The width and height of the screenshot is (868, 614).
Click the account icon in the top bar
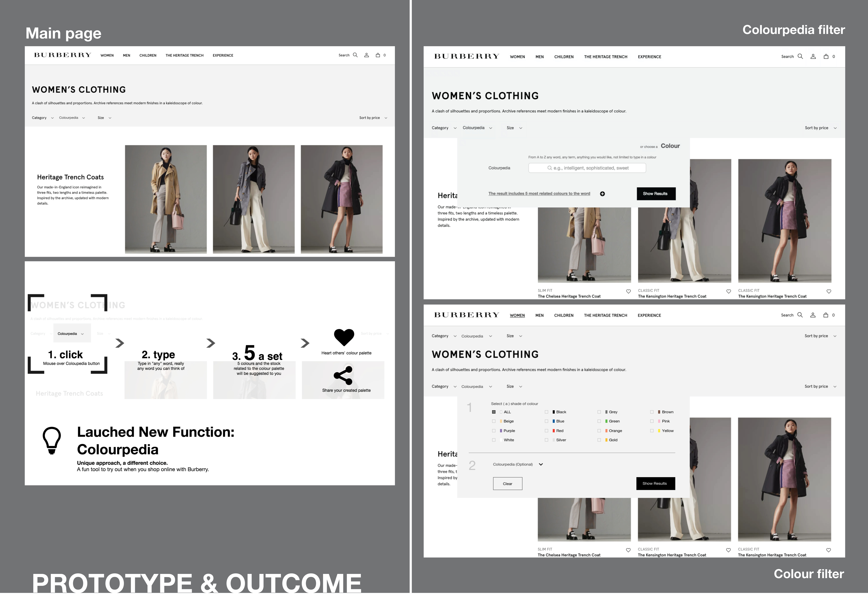click(366, 55)
